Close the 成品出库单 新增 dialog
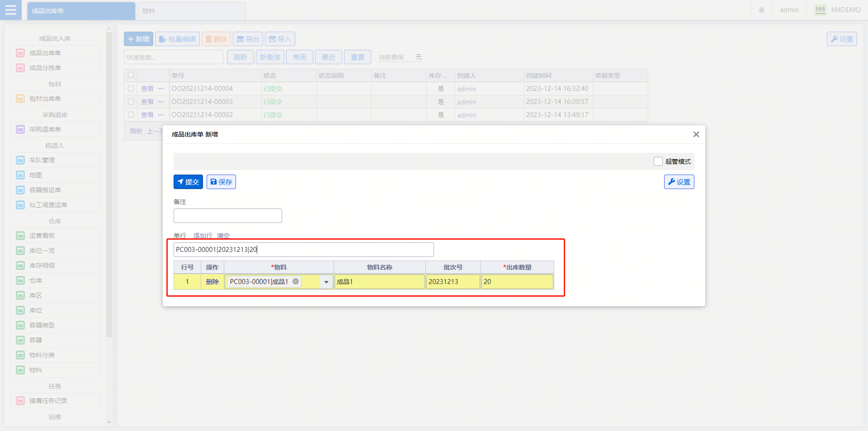 pos(696,134)
